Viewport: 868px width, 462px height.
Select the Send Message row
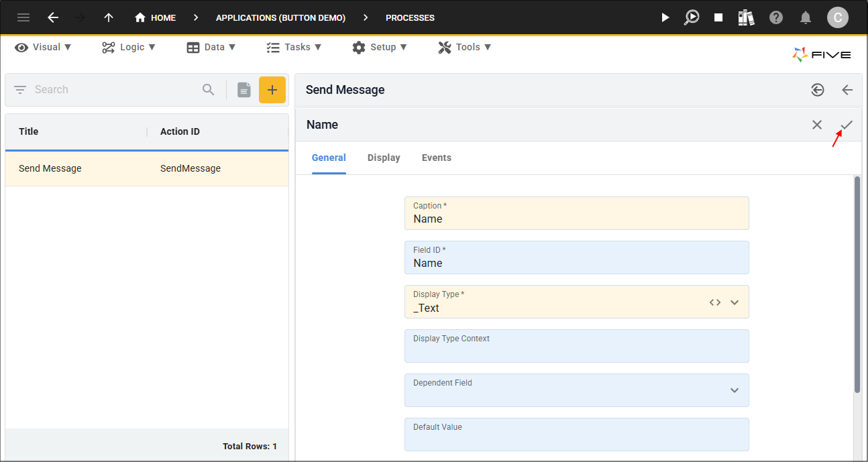[147, 168]
